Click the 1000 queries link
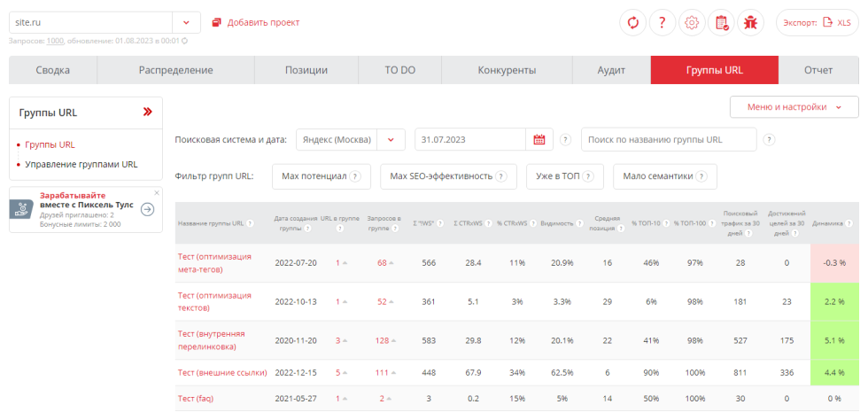 (x=55, y=41)
